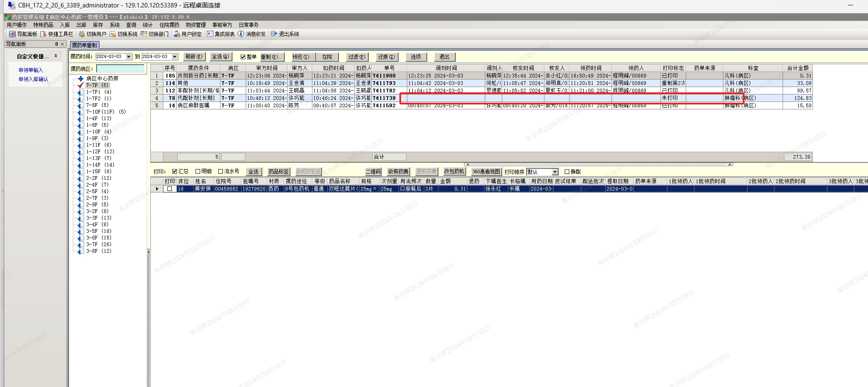Open the 申领单输入 link

point(31,70)
